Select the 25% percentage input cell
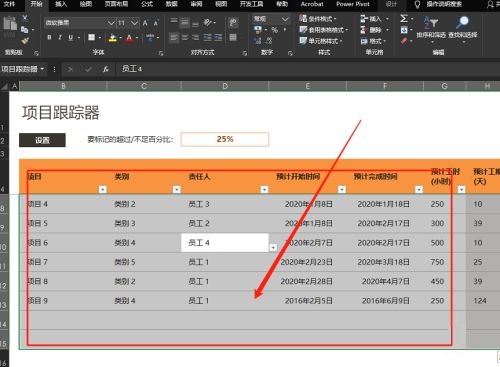Image resolution: width=500 pixels, height=367 pixels. [x=225, y=139]
